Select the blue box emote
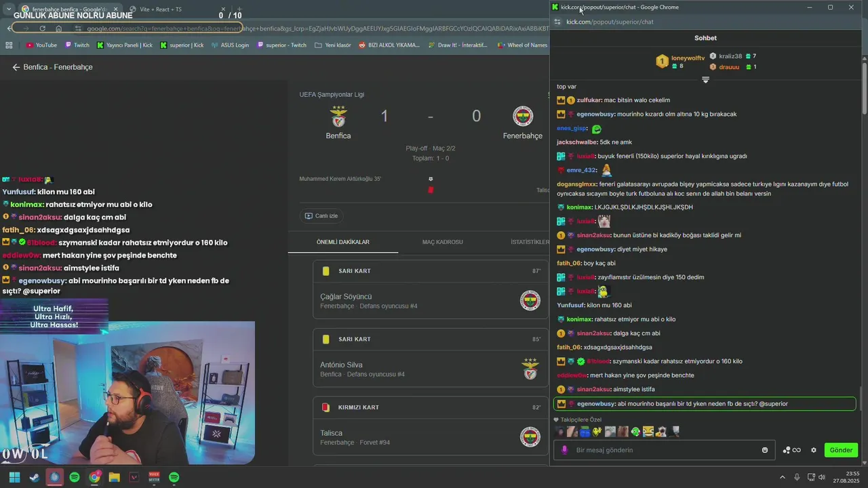The image size is (868, 488). tap(585, 431)
